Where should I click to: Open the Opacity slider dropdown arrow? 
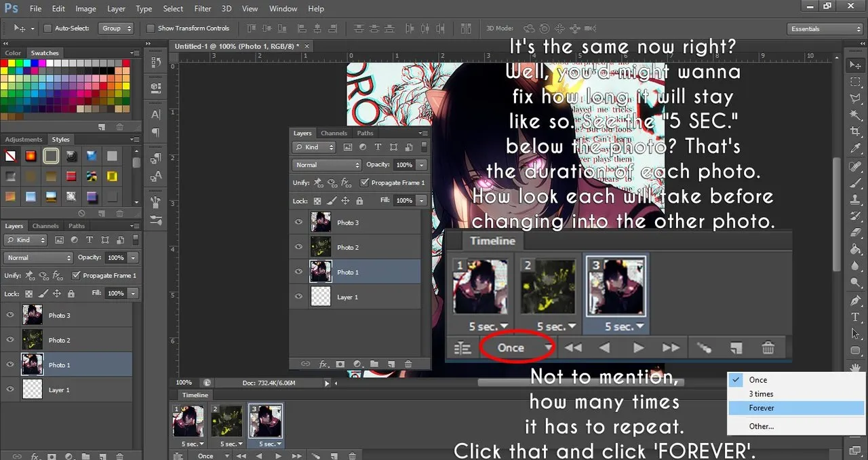click(x=133, y=258)
